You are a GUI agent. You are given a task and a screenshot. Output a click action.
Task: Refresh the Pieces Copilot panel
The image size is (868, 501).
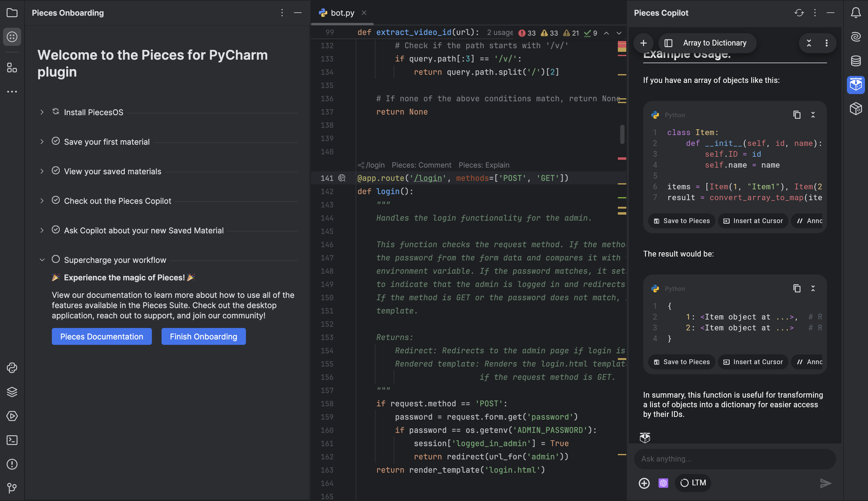coord(799,13)
